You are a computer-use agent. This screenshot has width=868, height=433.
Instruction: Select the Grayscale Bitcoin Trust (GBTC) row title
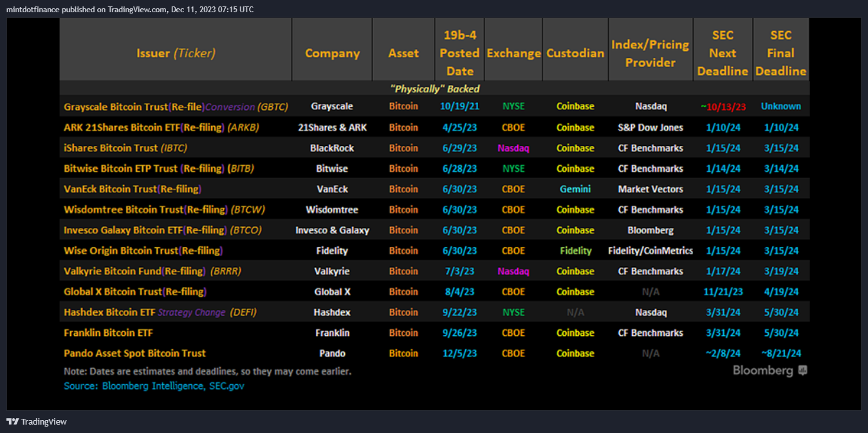[176, 107]
